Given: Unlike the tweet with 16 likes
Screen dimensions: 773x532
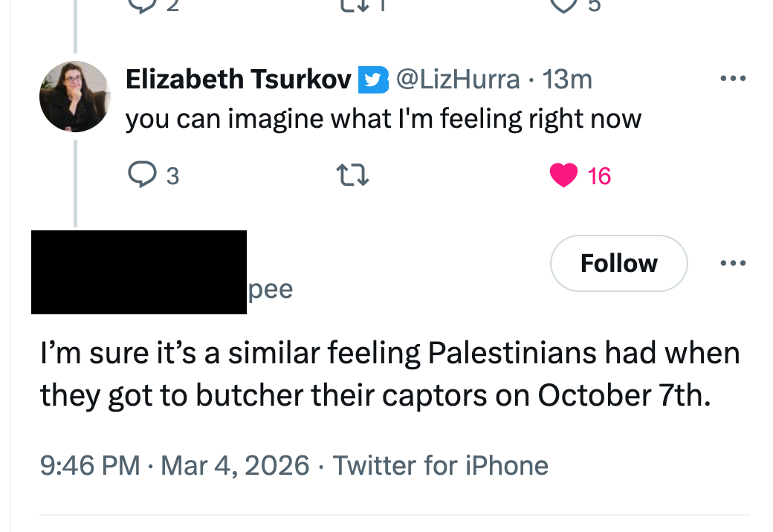Looking at the screenshot, I should pyautogui.click(x=564, y=175).
